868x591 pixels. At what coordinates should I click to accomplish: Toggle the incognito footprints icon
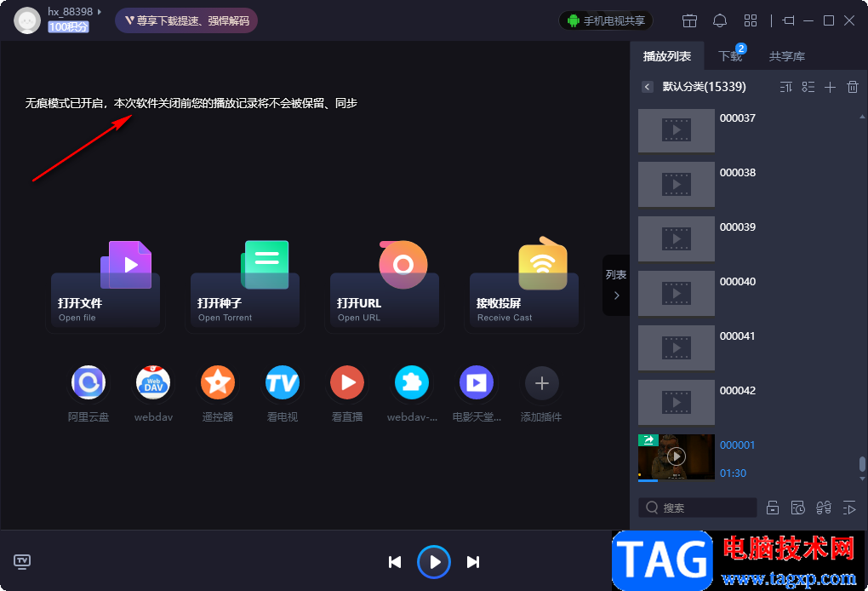coord(824,508)
